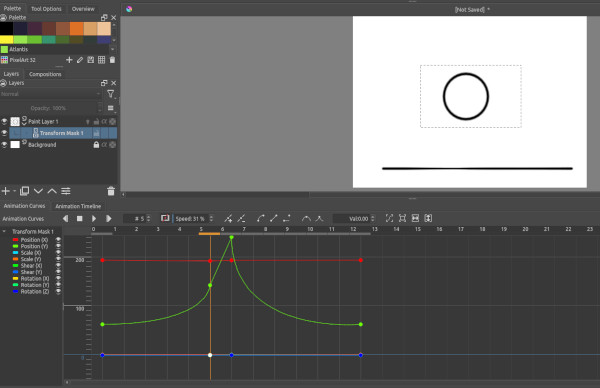This screenshot has width=600, height=388.
Task: Edit the current palette with the pencil icon
Action: (x=80, y=60)
